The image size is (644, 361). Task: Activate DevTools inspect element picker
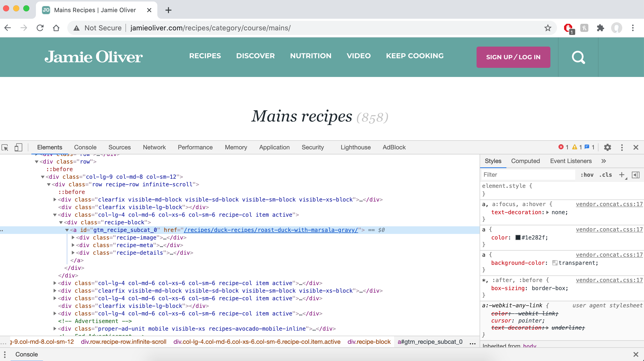coord(5,147)
